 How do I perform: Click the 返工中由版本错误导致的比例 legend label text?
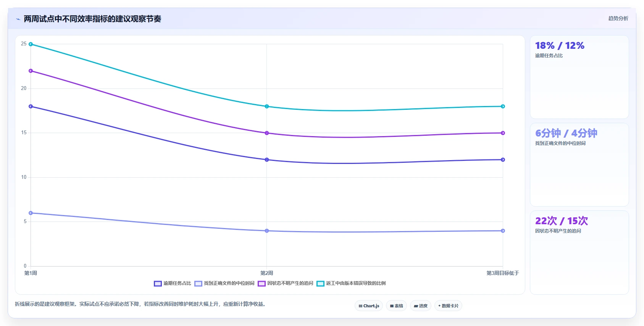[x=356, y=283]
